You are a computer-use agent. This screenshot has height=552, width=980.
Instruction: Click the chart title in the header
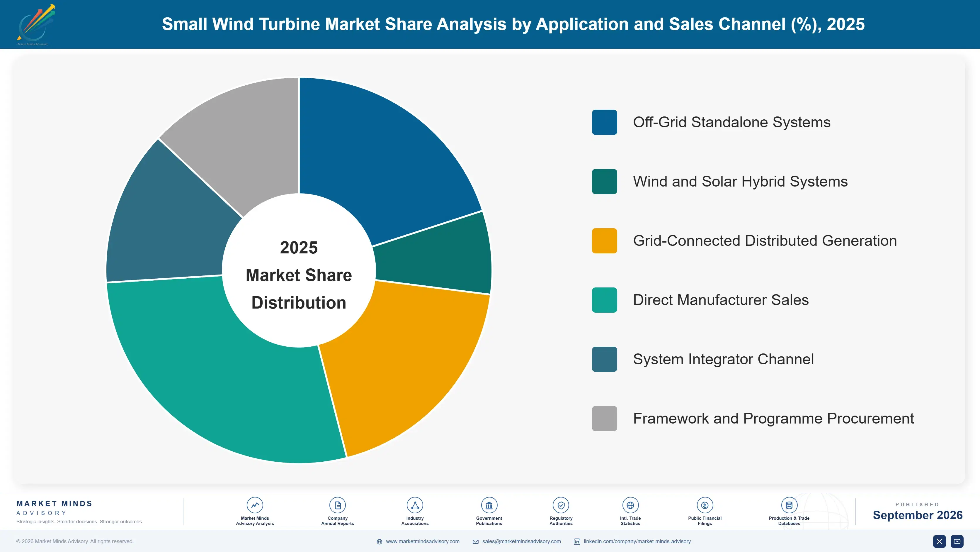513,24
